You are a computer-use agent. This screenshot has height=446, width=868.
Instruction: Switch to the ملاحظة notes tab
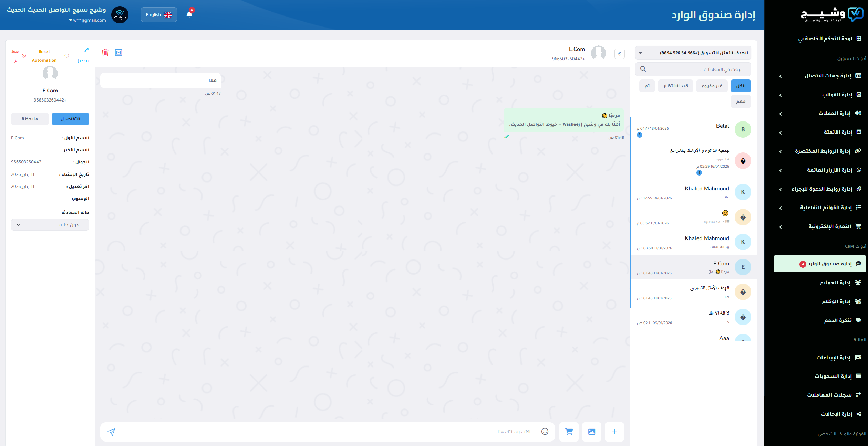pyautogui.click(x=30, y=119)
